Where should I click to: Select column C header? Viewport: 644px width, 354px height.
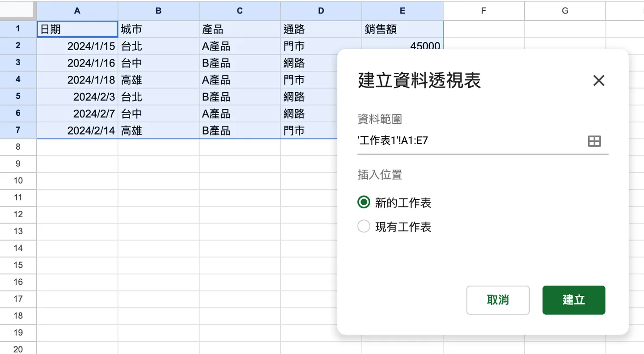[240, 11]
